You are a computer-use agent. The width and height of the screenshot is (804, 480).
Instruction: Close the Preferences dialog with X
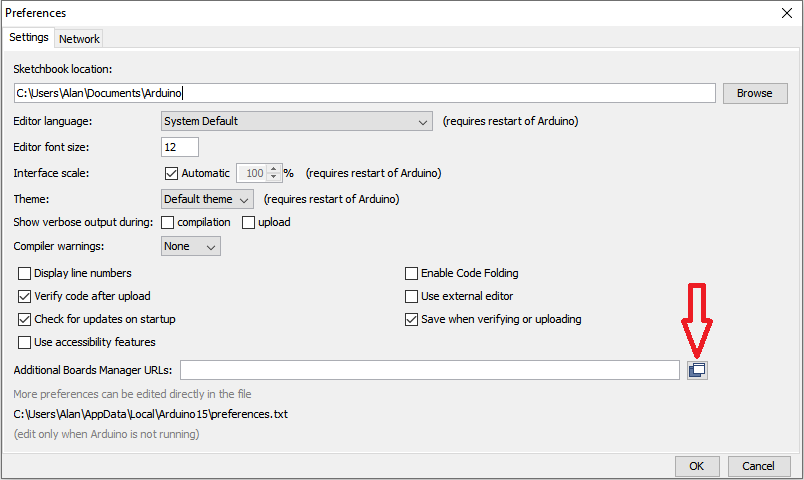click(x=787, y=13)
